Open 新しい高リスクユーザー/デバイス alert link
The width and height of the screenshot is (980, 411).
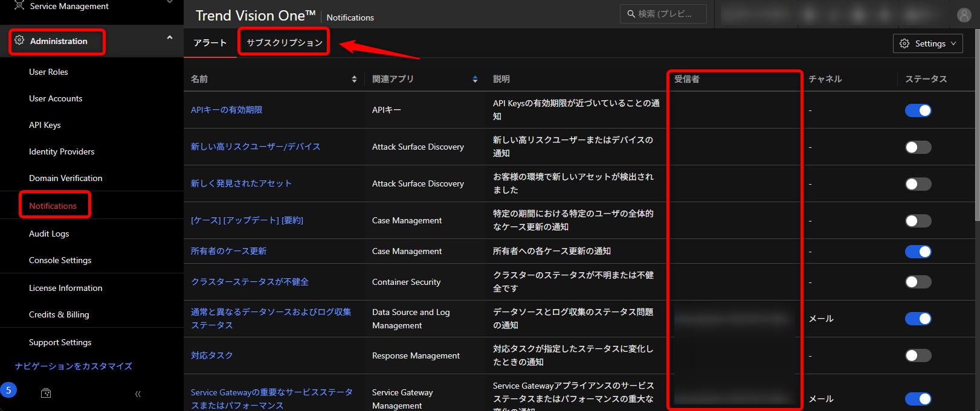pyautogui.click(x=256, y=147)
